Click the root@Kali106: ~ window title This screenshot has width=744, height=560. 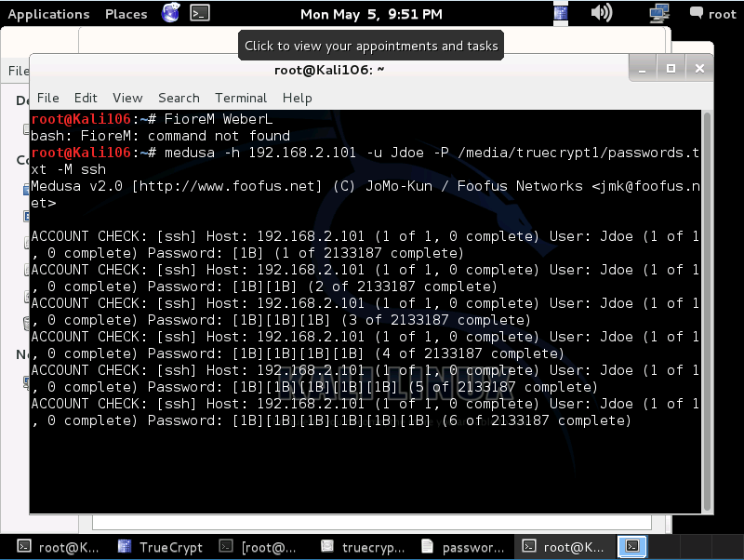tap(329, 71)
